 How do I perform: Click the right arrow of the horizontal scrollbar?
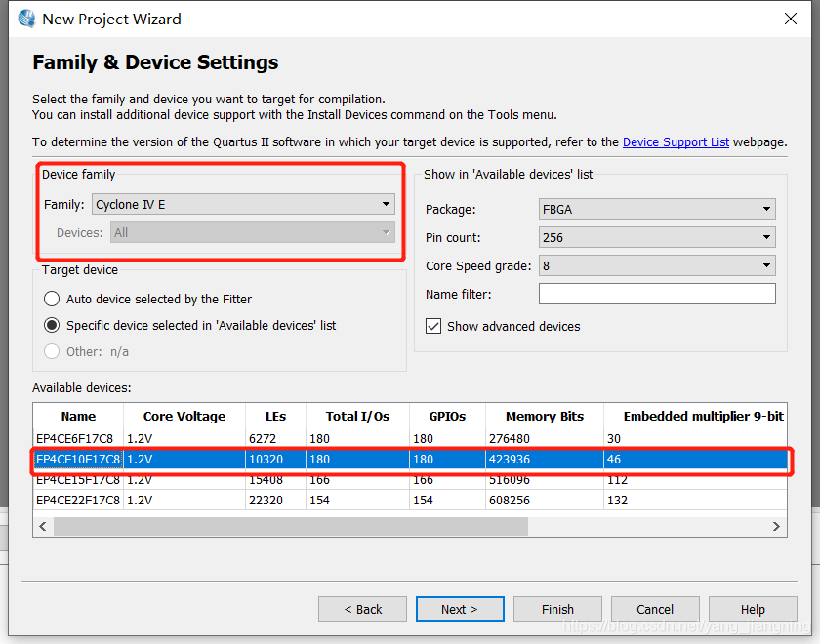coord(776,526)
